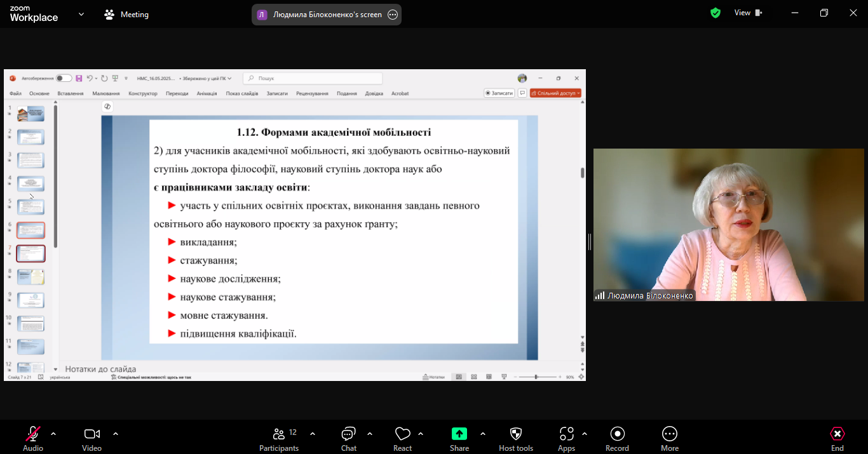The image size is (868, 454).
Task: Switch to the Meeting tab
Action: 126,14
